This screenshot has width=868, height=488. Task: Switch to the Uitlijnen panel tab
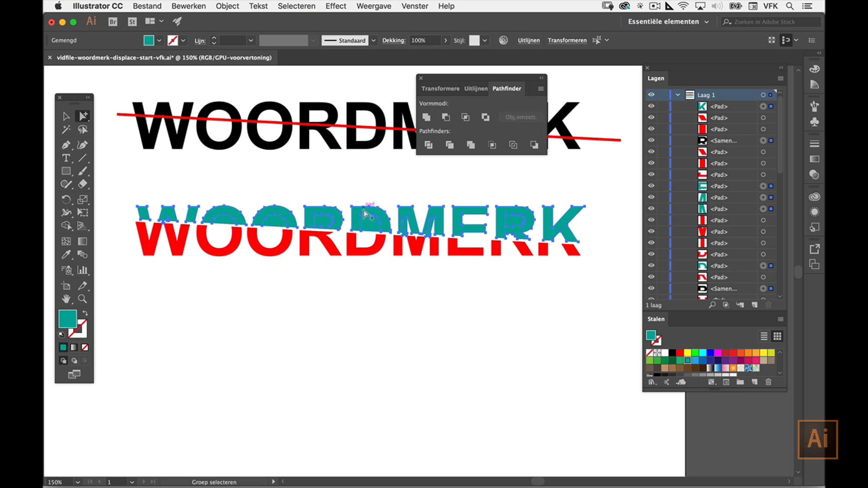[x=476, y=89]
